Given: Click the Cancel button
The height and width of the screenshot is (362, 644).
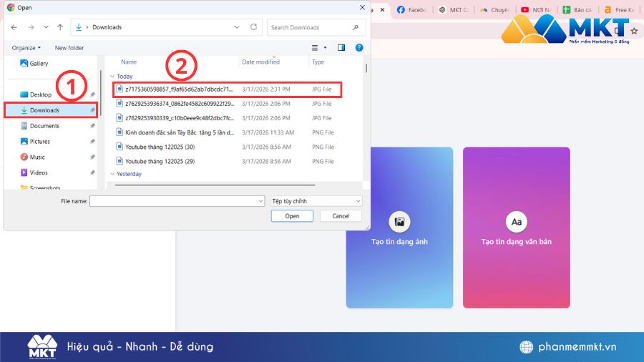Looking at the screenshot, I should pyautogui.click(x=341, y=216).
